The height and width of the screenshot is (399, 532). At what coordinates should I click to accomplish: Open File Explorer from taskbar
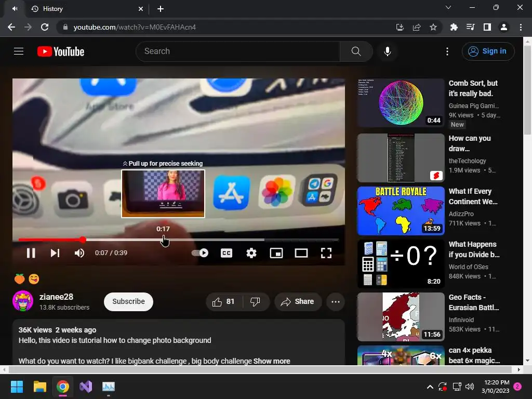[39, 387]
